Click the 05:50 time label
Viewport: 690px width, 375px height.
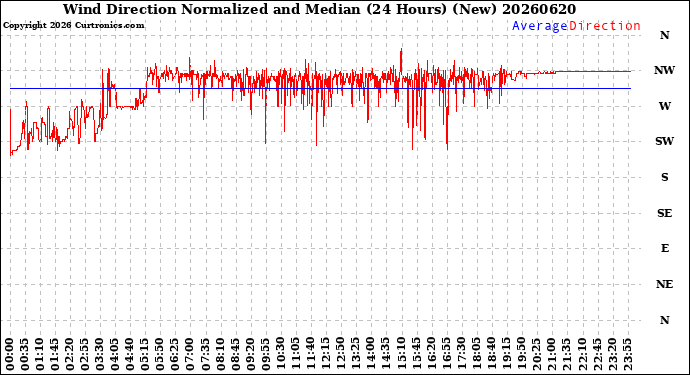pyautogui.click(x=160, y=355)
